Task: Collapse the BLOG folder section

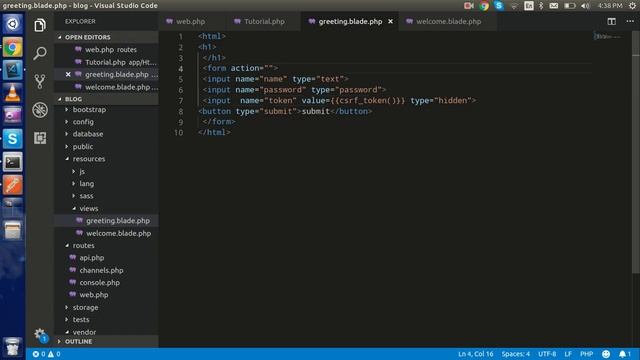Action: [x=106, y=99]
